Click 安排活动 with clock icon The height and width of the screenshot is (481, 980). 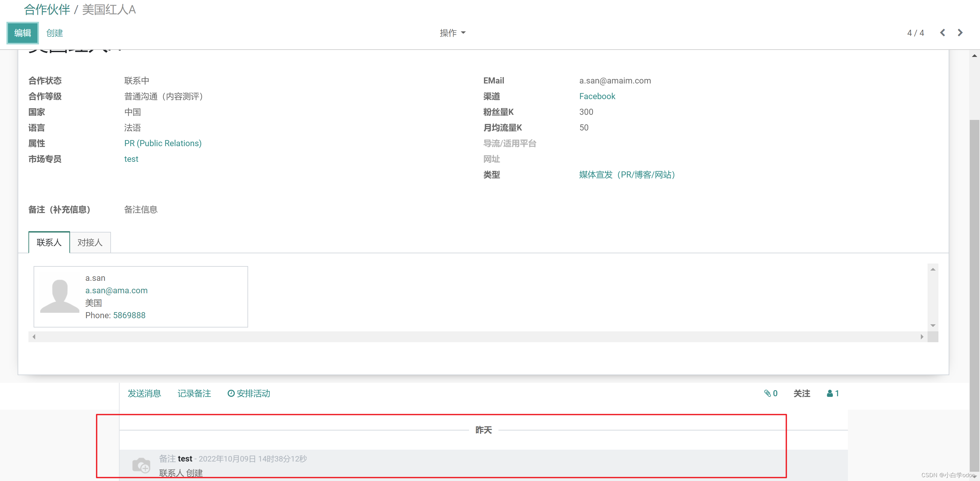coord(249,393)
